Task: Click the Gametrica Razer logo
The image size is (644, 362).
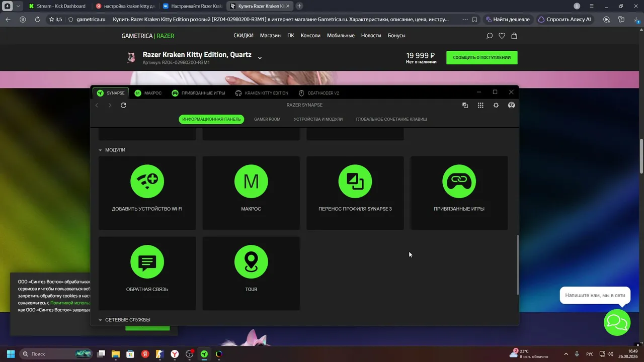Action: click(148, 36)
